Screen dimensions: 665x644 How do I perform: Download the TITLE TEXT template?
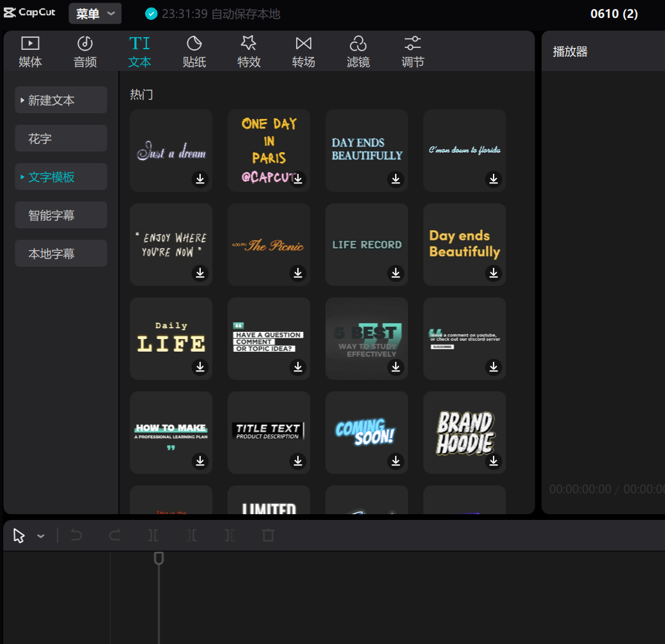(x=298, y=460)
